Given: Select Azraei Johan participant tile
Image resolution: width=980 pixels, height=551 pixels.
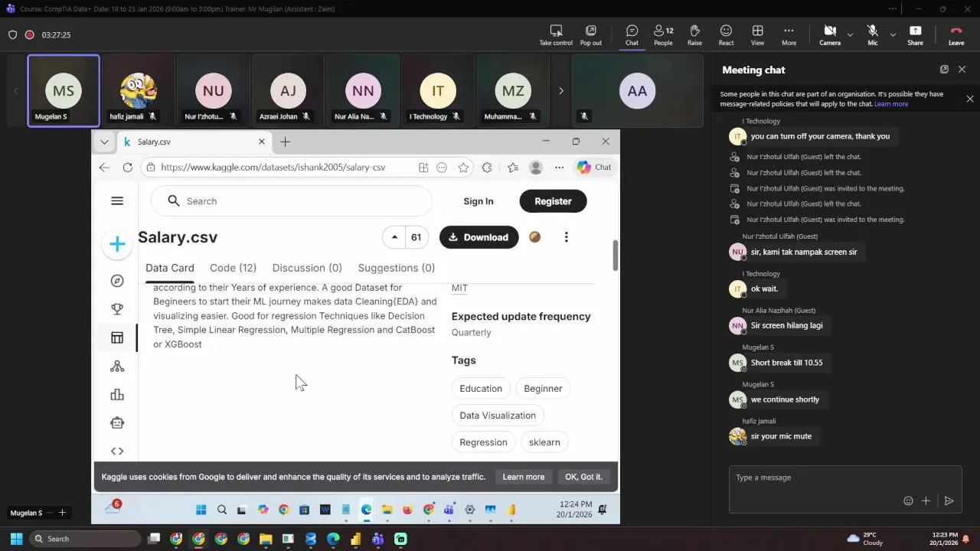Looking at the screenshot, I should (288, 90).
